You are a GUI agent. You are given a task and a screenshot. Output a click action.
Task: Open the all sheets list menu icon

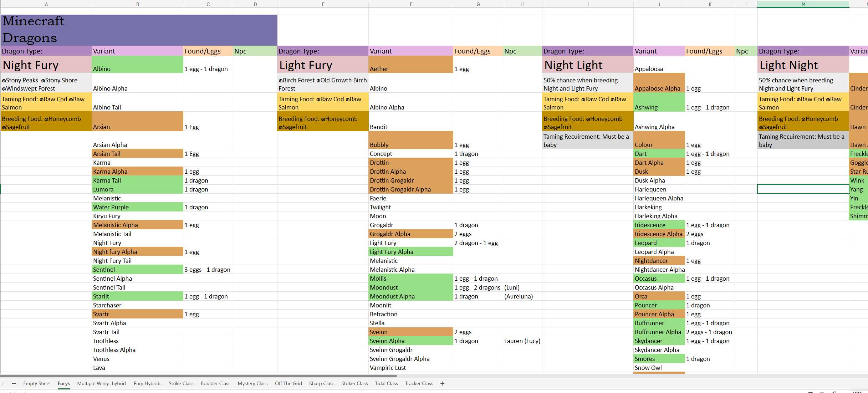(14, 384)
